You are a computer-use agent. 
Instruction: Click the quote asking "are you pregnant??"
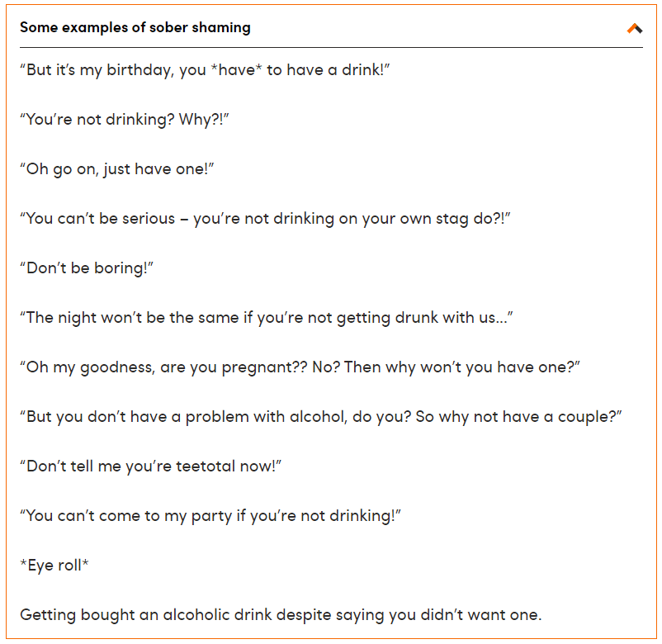(x=300, y=367)
